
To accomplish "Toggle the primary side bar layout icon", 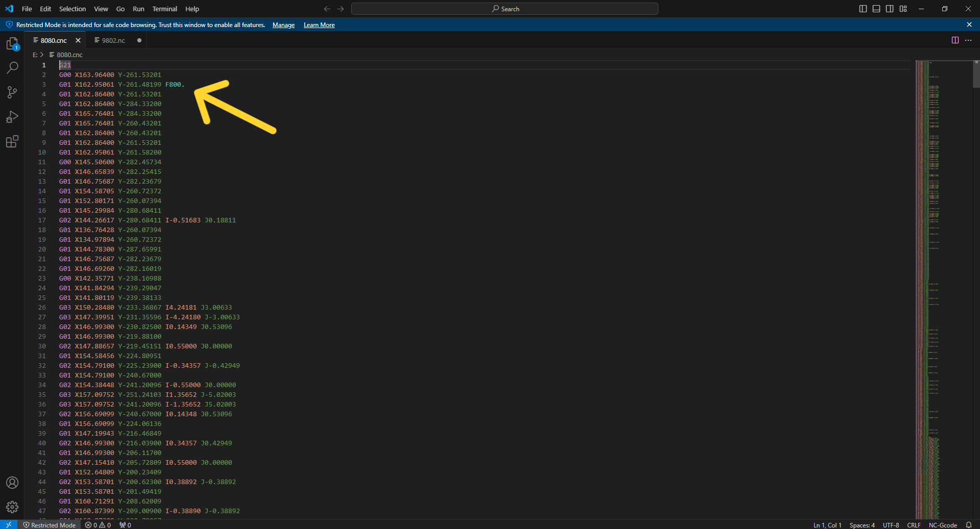I will pos(863,9).
